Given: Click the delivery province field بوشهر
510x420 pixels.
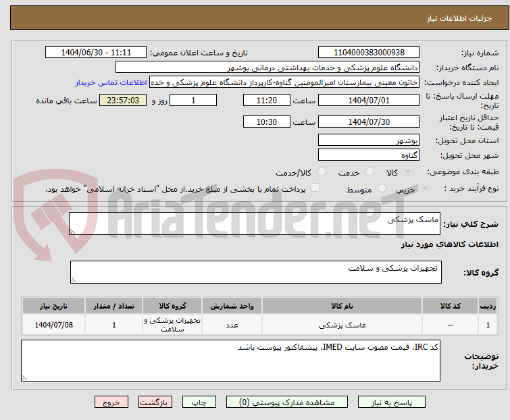Looking at the screenshot, I should tap(369, 140).
